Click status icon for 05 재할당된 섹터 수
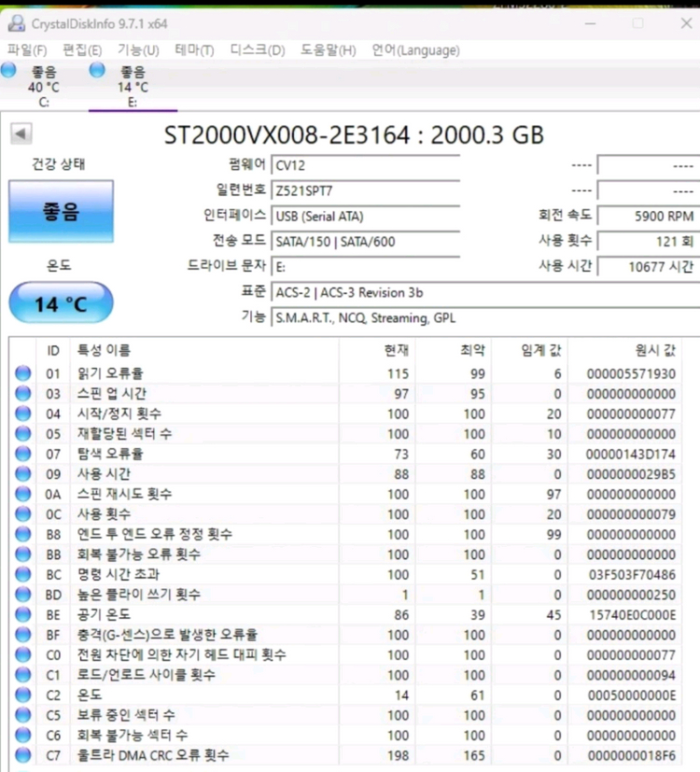 [22, 434]
